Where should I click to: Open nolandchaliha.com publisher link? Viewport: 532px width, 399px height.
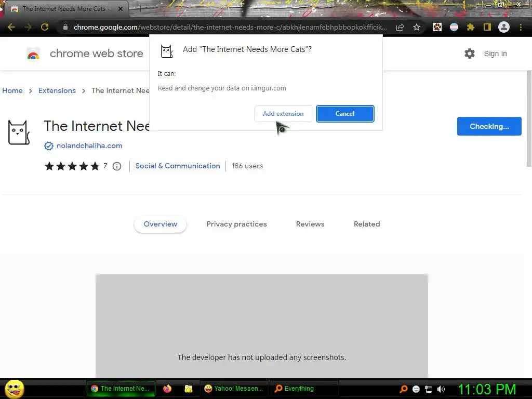point(89,146)
